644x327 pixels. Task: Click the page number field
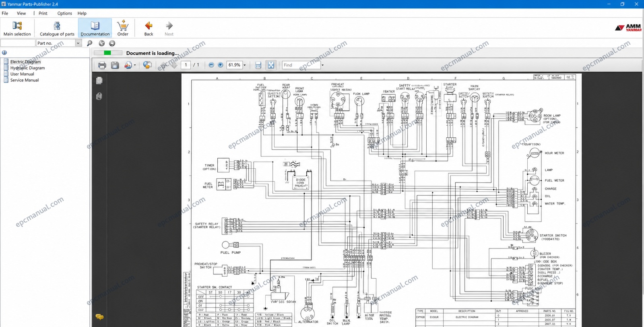[x=186, y=65]
